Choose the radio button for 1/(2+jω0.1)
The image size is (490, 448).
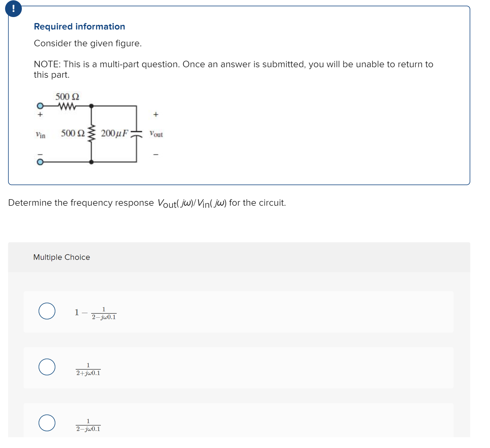tap(47, 367)
